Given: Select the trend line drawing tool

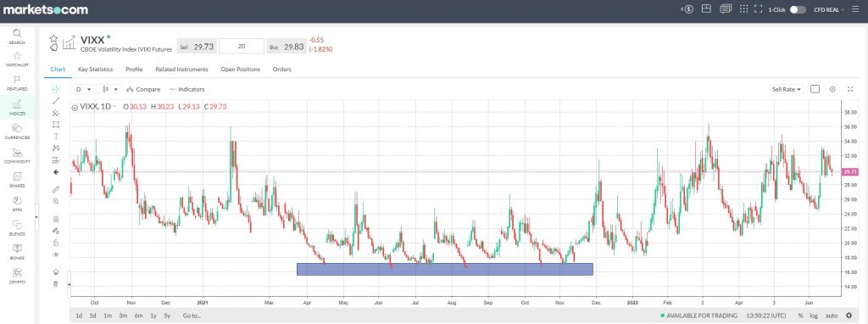Looking at the screenshot, I should click(55, 101).
